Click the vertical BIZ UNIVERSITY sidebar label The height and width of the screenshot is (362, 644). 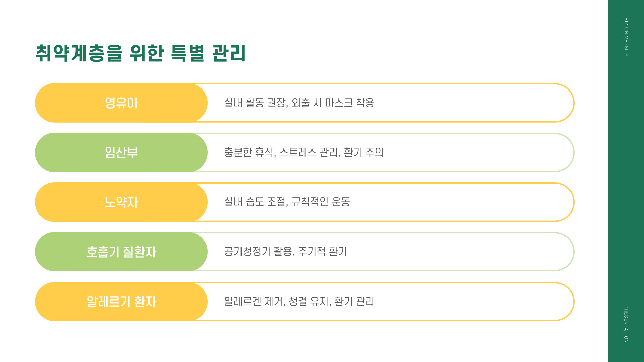(626, 37)
